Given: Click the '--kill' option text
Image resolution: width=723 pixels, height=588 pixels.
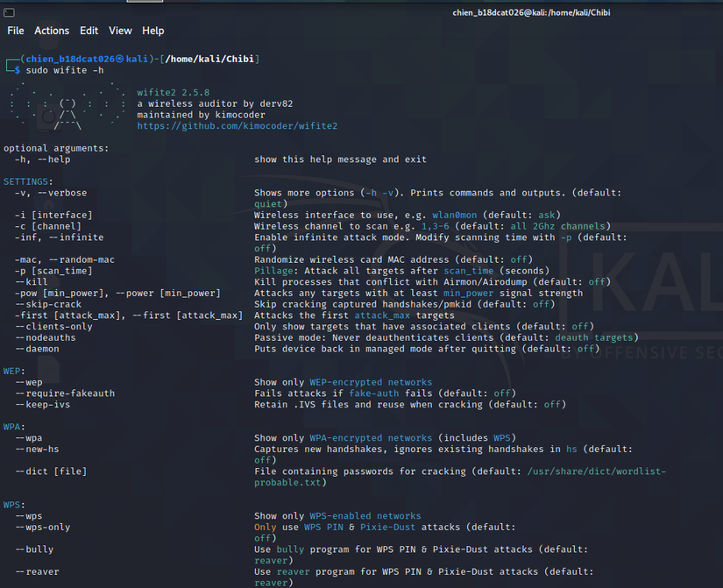Looking at the screenshot, I should tap(32, 282).
